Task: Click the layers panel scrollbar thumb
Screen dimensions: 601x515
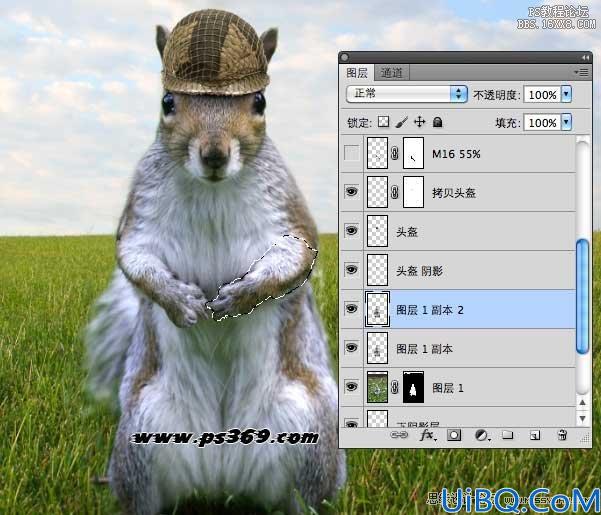Action: [x=582, y=296]
